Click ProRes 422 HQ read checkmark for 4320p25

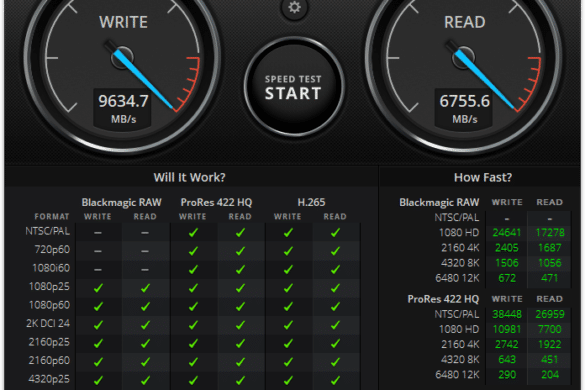(x=240, y=380)
